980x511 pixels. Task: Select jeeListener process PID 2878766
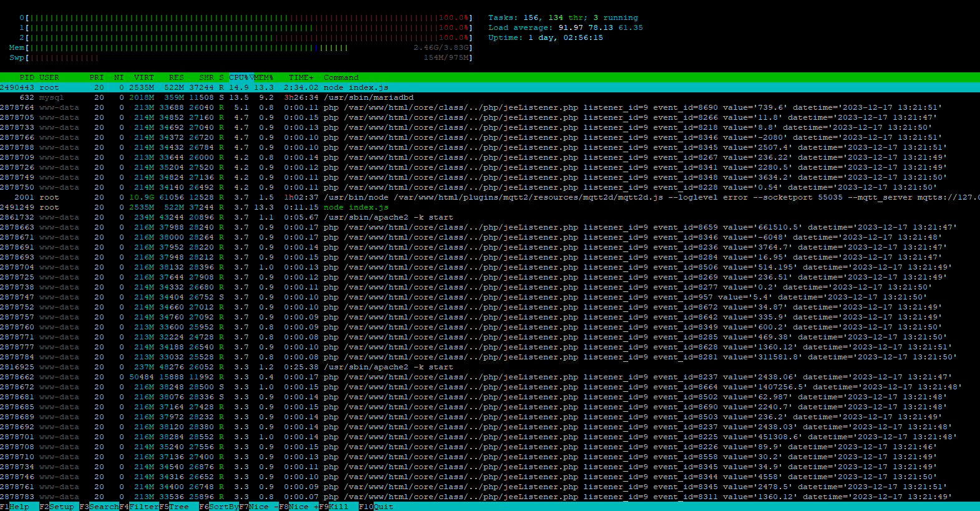490,137
